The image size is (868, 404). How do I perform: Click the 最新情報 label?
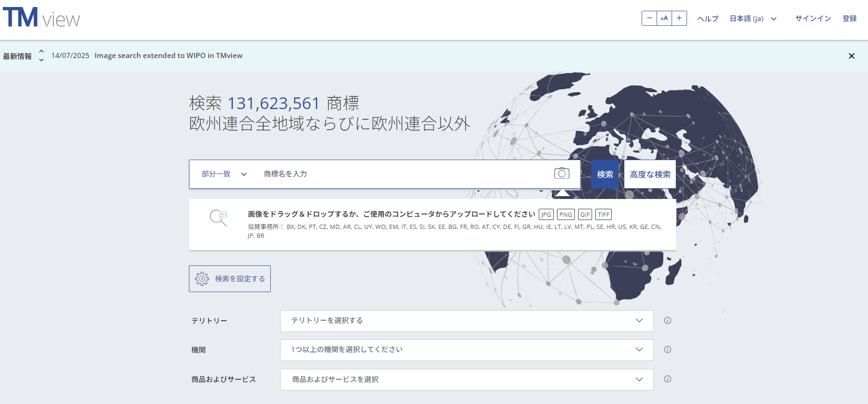pyautogui.click(x=17, y=56)
